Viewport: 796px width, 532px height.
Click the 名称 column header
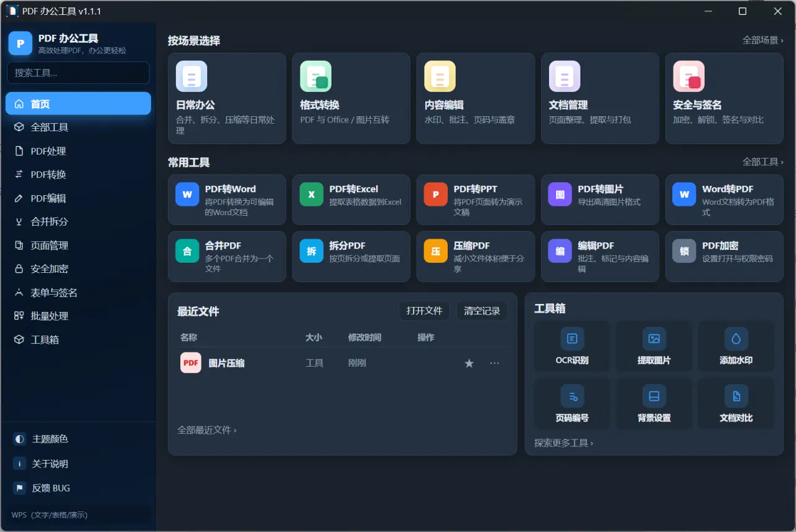(188, 337)
